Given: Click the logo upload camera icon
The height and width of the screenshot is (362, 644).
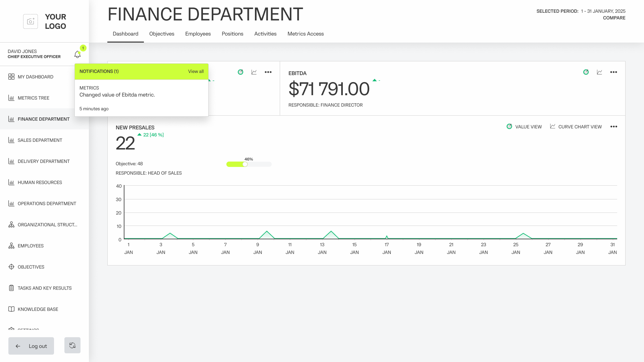Looking at the screenshot, I should 31,21.
